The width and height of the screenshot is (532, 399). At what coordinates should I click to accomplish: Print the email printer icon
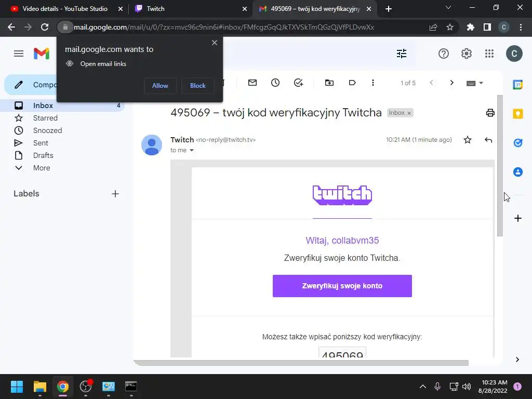pyautogui.click(x=490, y=113)
